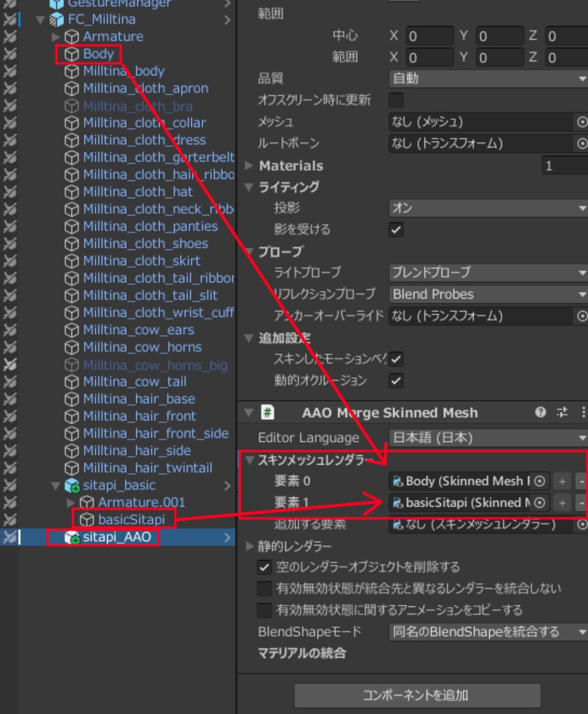
Task: Select Milltina_cow_ears in hierarchy
Action: [x=139, y=330]
